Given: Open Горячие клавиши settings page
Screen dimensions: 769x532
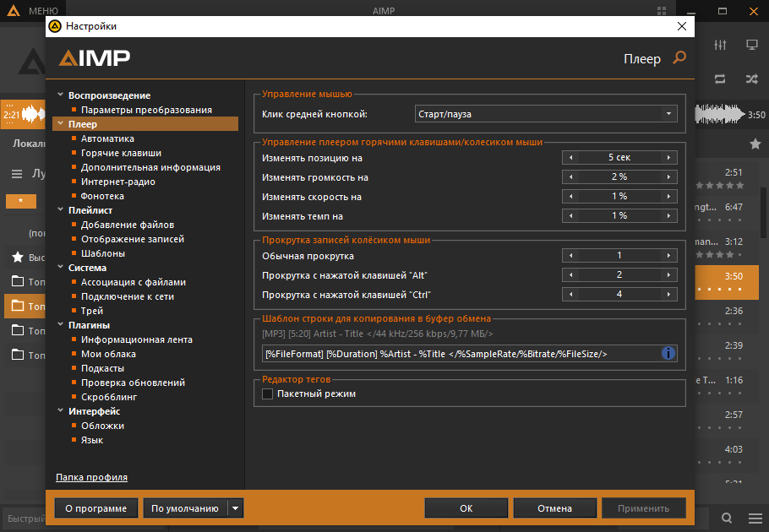Looking at the screenshot, I should click(x=121, y=153).
